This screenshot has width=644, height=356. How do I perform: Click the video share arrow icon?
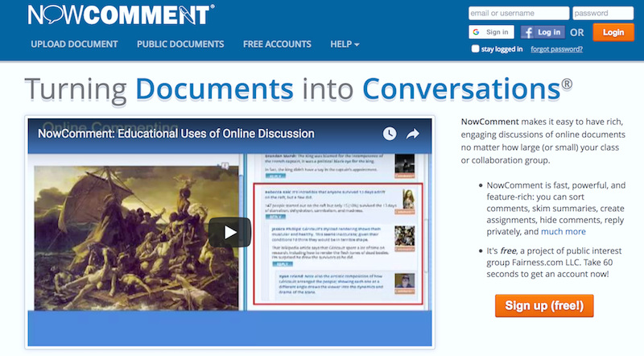[413, 134]
